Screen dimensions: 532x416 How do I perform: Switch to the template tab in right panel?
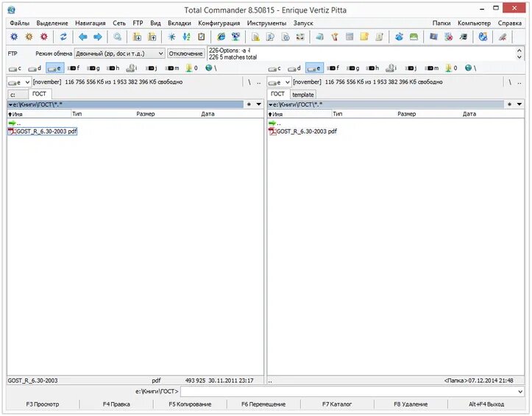(303, 95)
